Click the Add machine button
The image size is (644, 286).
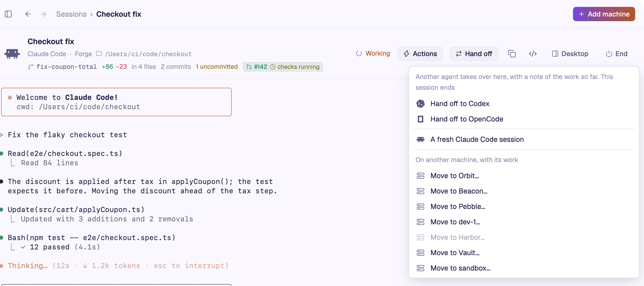click(604, 14)
